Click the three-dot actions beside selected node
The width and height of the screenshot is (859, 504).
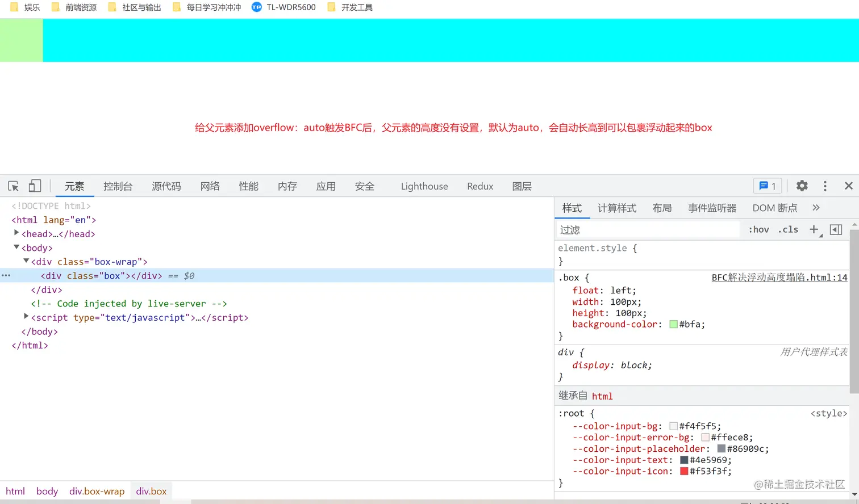6,275
